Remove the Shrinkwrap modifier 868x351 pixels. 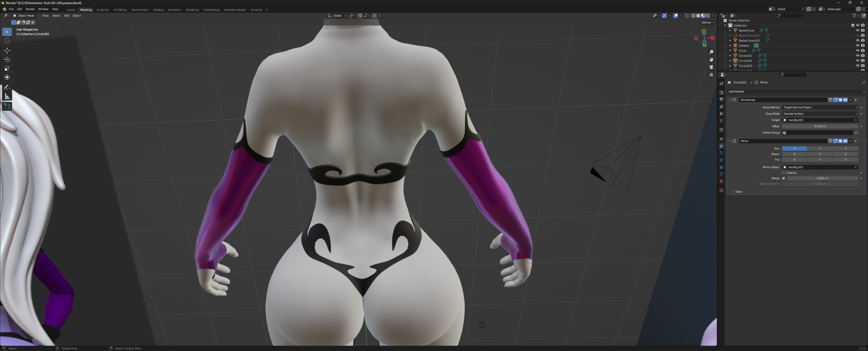[x=855, y=100]
